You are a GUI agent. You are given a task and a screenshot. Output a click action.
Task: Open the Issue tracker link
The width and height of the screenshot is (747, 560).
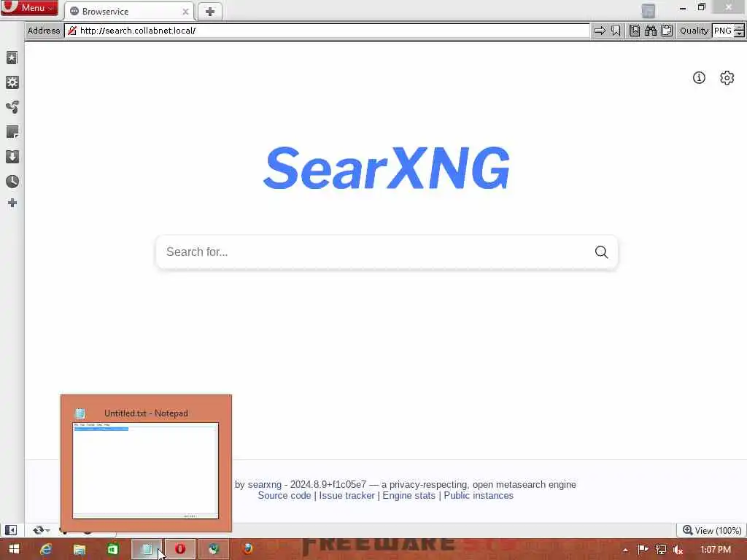tap(347, 495)
